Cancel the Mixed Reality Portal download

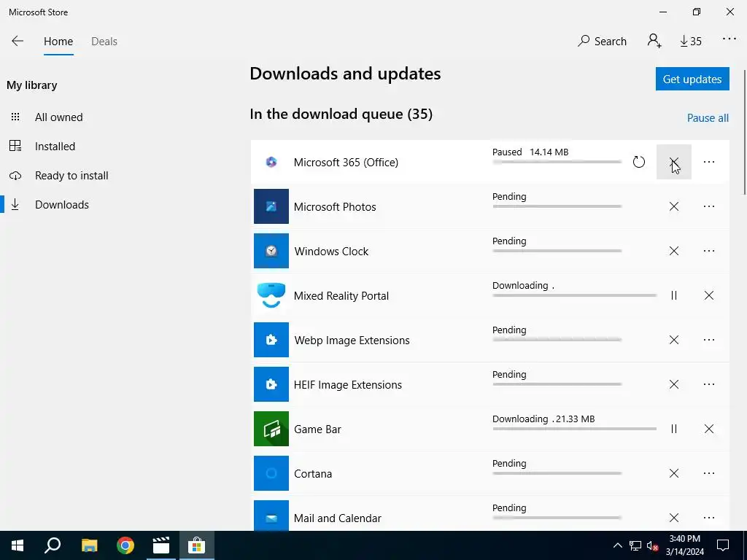709,295
